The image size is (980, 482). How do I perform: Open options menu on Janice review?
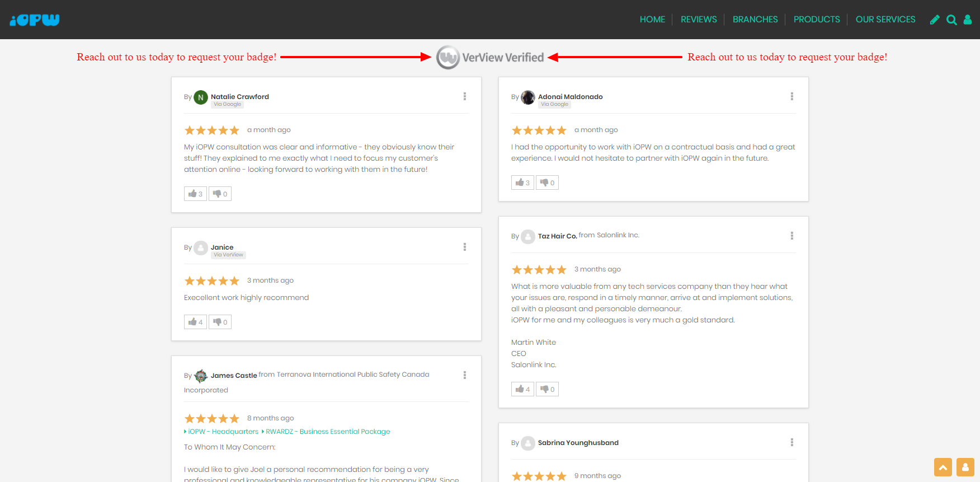465,247
